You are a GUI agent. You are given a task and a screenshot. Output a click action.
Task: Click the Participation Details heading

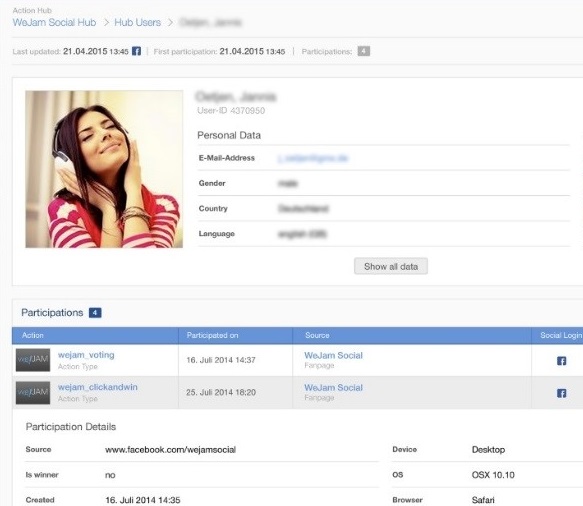[x=71, y=427]
